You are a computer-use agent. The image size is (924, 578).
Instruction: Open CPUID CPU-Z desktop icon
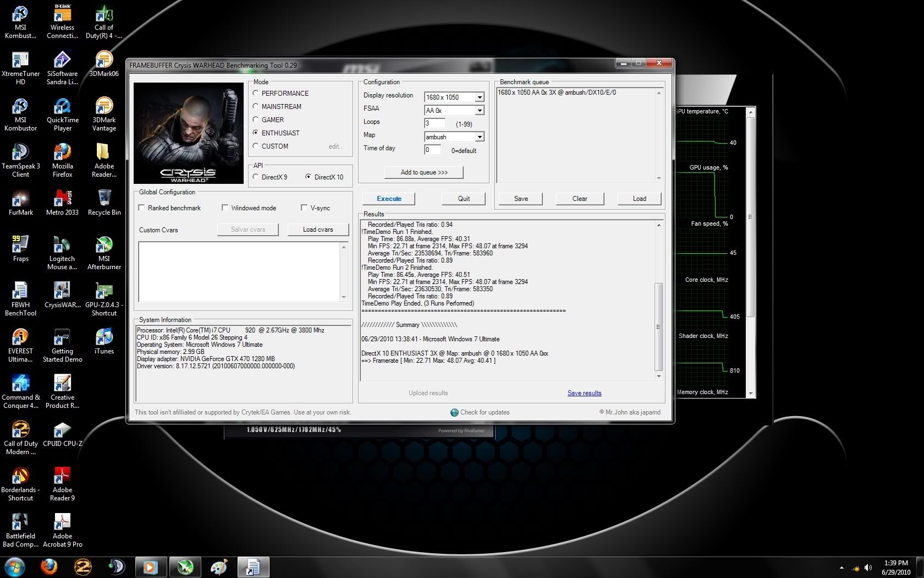[x=62, y=434]
